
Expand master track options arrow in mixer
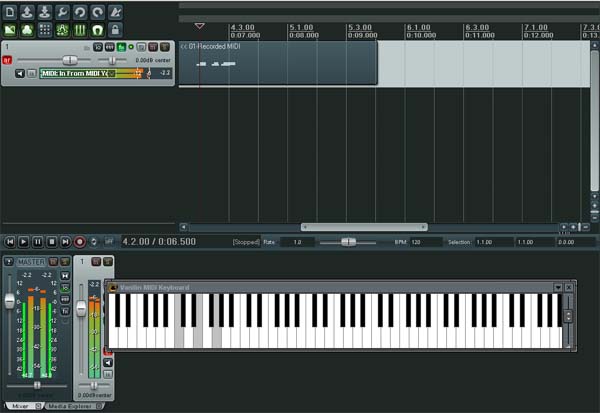click(9, 262)
